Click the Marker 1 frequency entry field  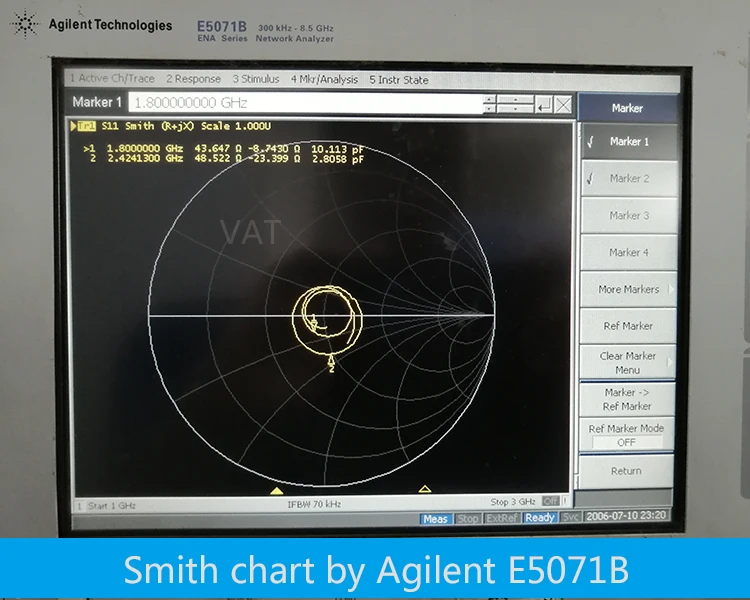click(306, 103)
